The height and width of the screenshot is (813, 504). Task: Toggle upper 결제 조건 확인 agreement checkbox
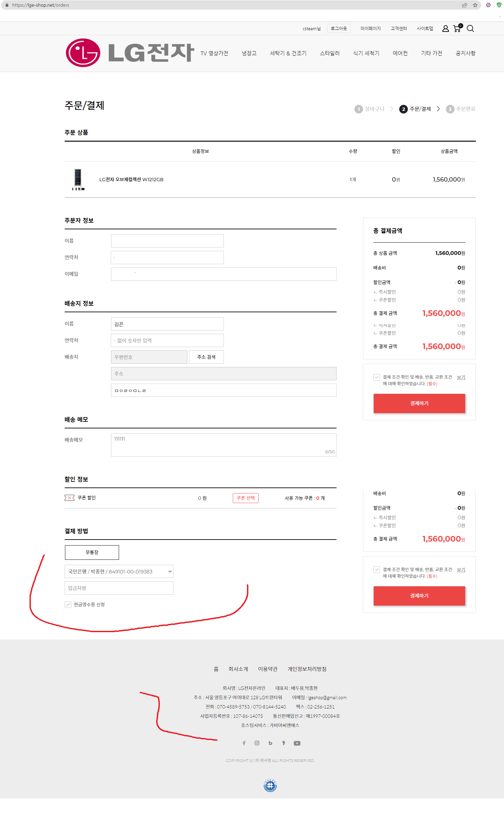click(x=377, y=377)
